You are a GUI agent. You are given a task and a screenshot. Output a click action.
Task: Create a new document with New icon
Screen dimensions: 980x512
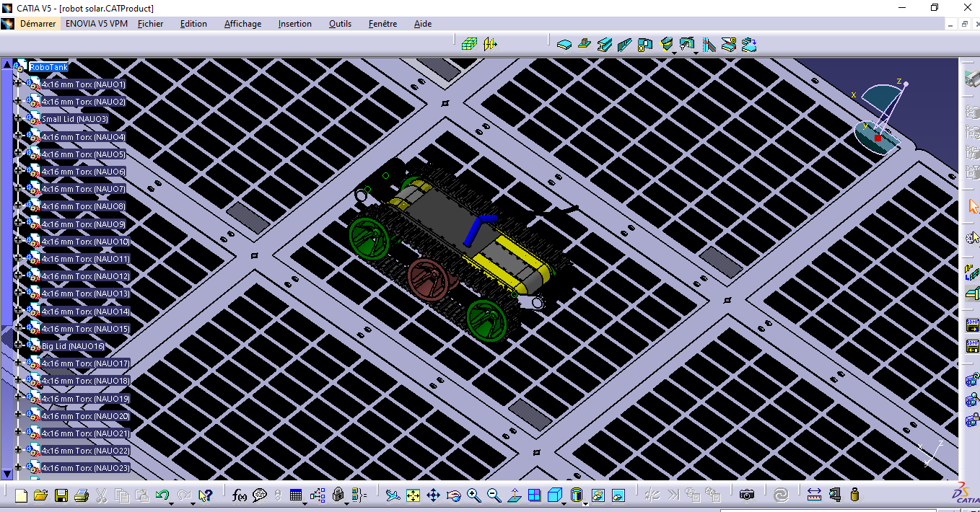point(21,495)
